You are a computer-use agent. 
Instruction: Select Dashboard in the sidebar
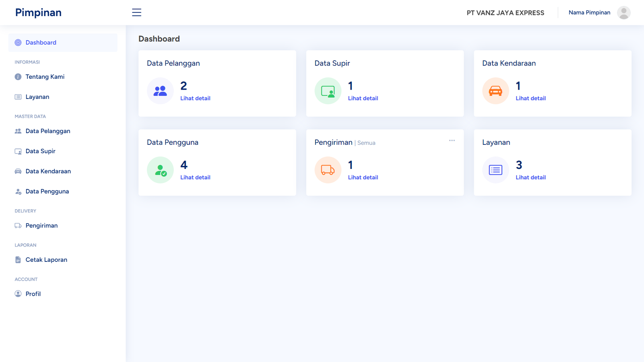(x=41, y=43)
